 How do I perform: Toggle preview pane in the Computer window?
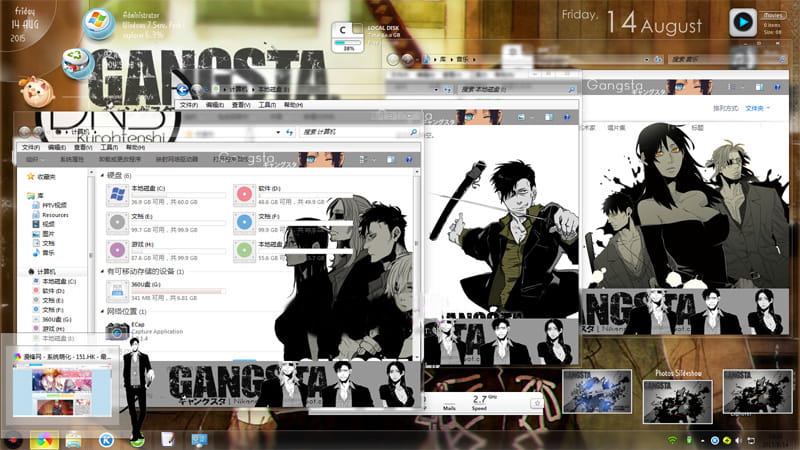(x=391, y=160)
